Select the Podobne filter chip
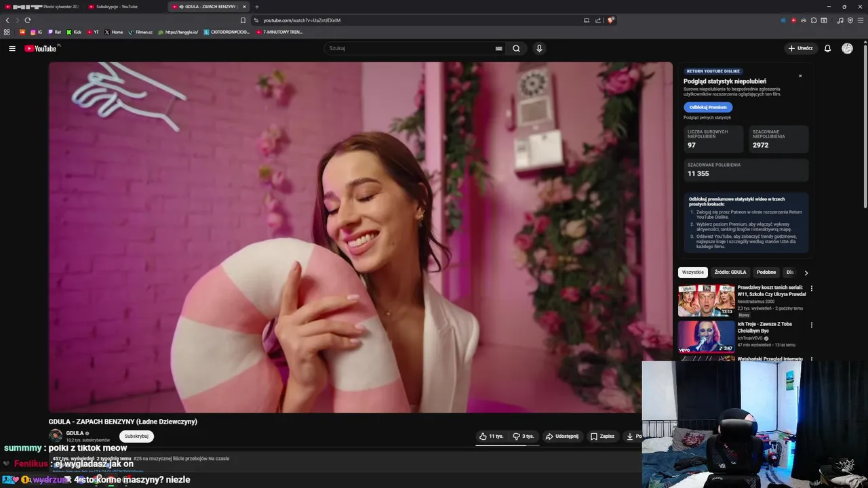 [x=766, y=272]
